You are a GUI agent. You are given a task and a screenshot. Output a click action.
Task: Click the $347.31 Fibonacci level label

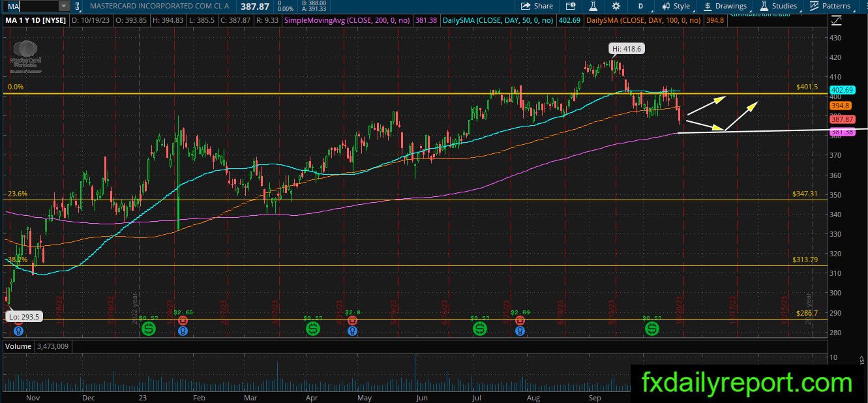pos(805,194)
